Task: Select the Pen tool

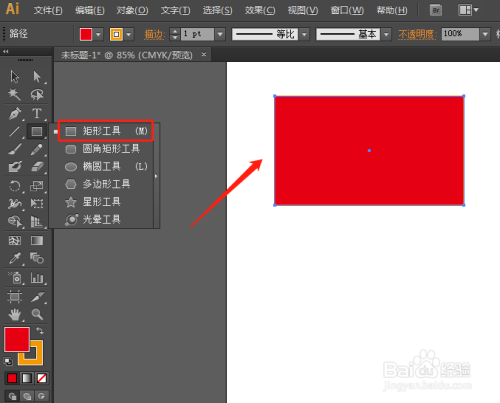Action: pos(14,114)
